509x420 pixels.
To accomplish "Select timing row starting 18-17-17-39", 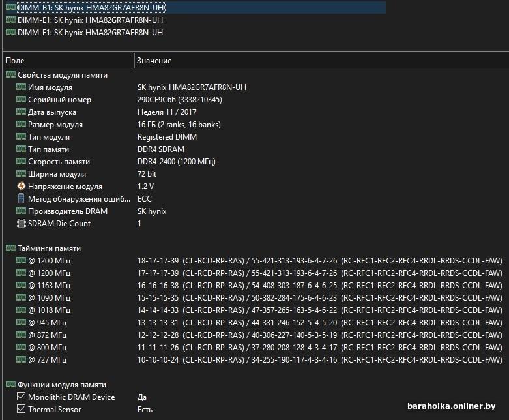I will 320,261.
